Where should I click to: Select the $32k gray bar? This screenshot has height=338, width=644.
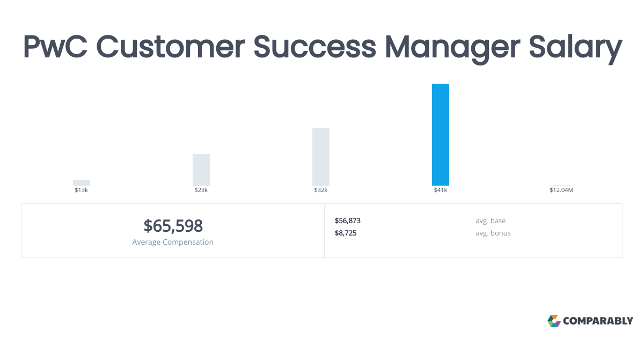pyautogui.click(x=321, y=157)
